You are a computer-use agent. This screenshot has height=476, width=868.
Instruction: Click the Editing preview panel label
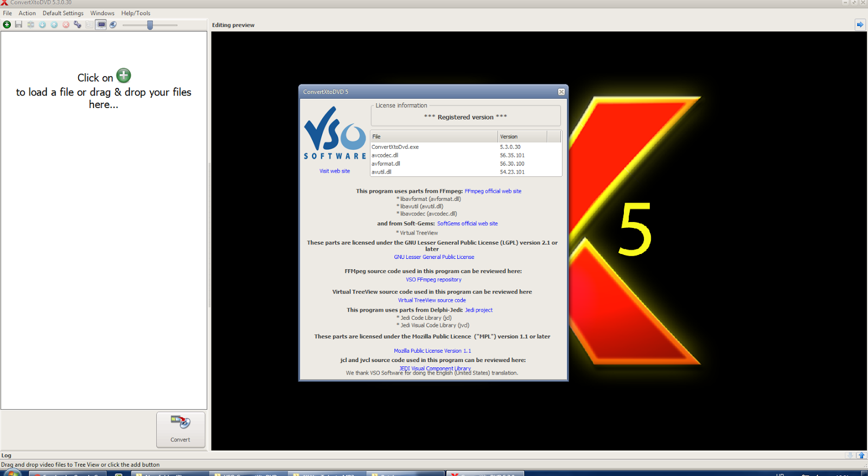233,25
